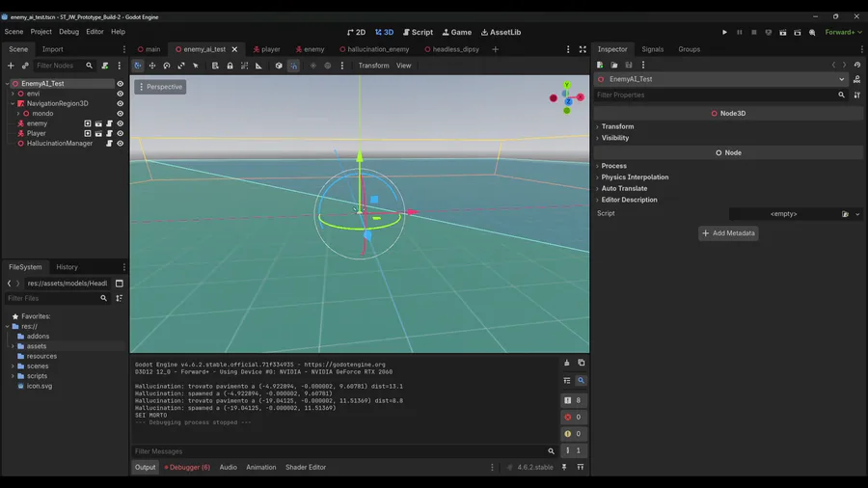Open the Perspective view menu button

click(160, 87)
